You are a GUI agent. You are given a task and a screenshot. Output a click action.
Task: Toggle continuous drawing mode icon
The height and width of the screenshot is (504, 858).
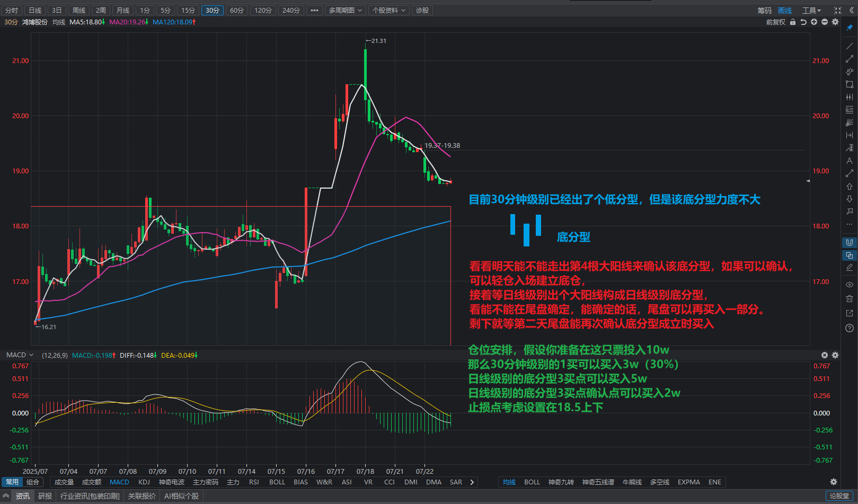(850, 255)
